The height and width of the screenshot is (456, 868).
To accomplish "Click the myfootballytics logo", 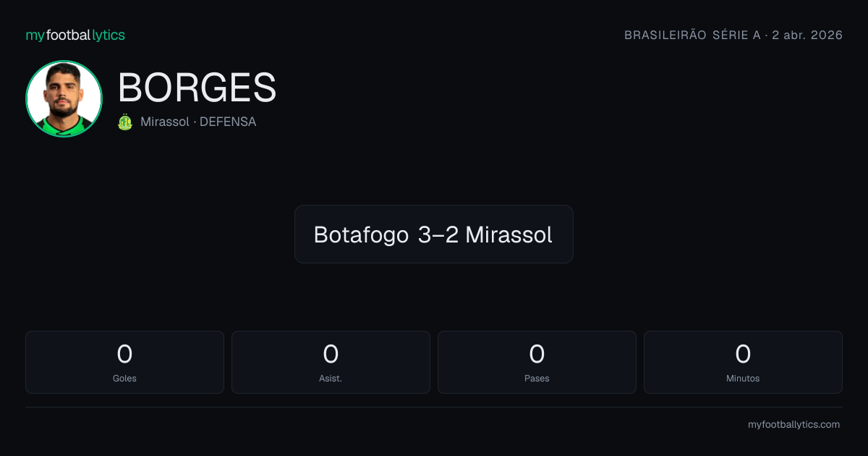I will click(75, 35).
